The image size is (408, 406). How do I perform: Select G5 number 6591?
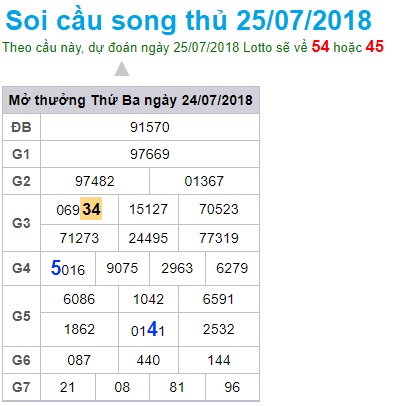coord(218,299)
